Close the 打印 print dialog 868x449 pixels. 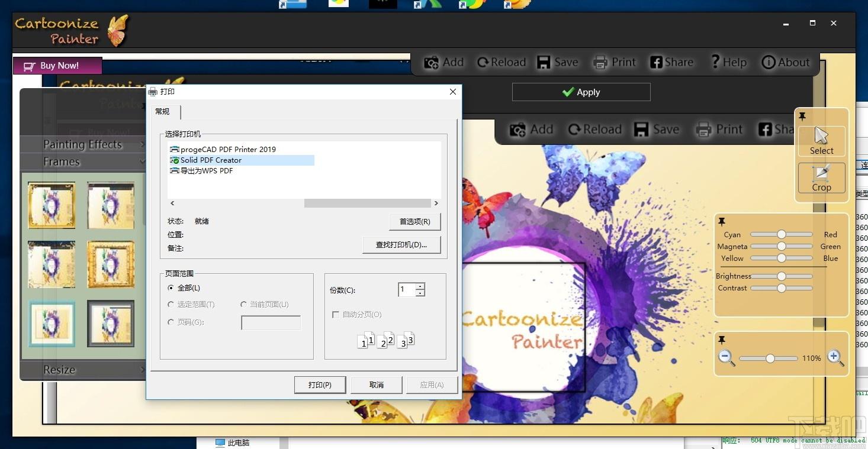(453, 92)
